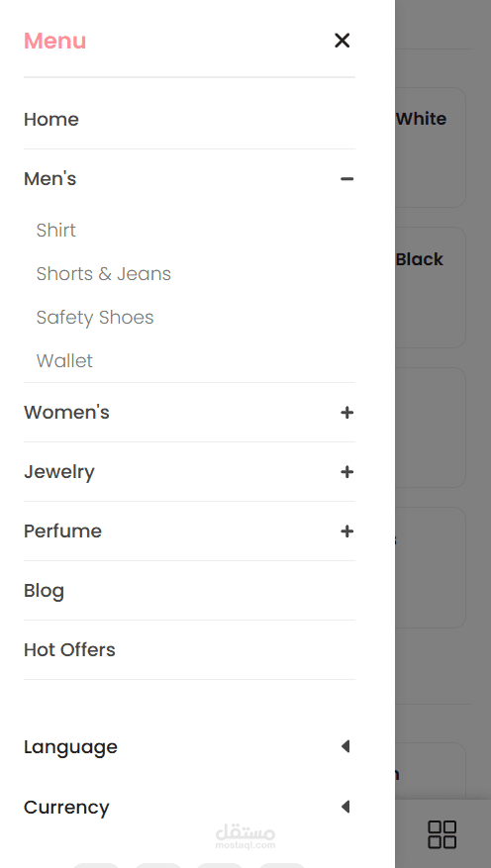491x868 pixels.
Task: Open the Blog menu item
Action: tap(44, 591)
